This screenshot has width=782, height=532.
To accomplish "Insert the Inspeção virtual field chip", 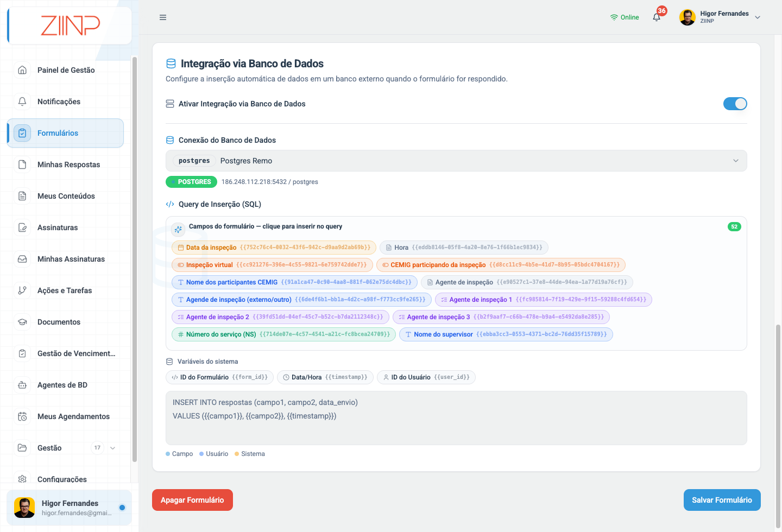I will coord(272,265).
